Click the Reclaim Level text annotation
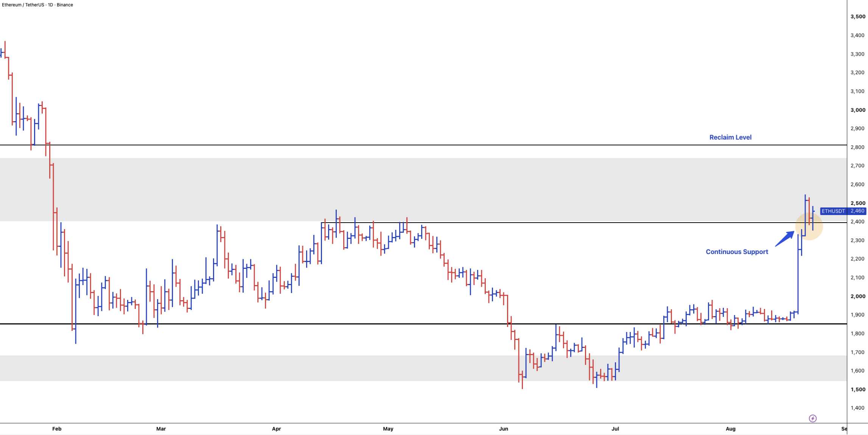868x435 pixels. coord(730,137)
